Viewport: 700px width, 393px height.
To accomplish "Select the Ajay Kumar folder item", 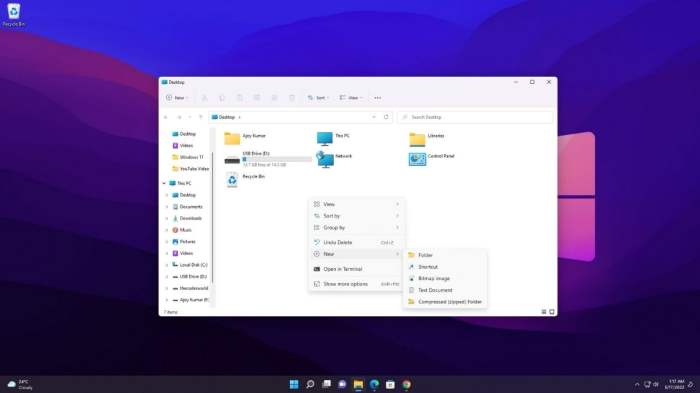I will pos(245,138).
